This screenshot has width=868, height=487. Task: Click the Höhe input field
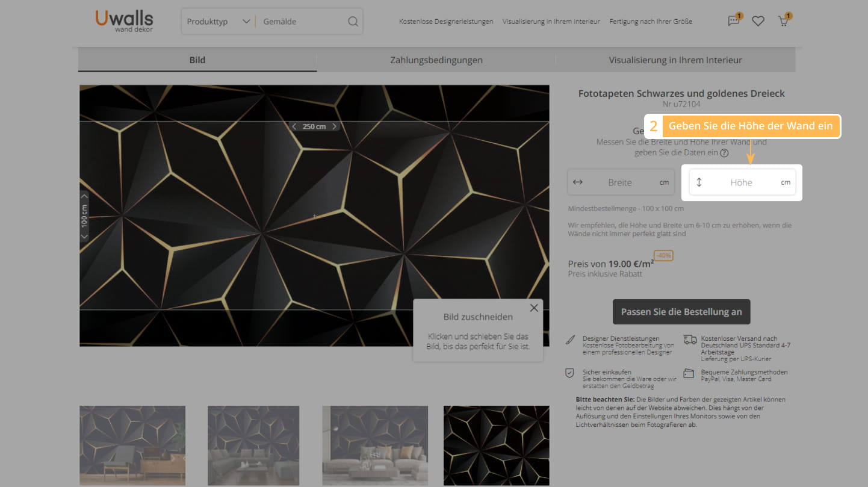(x=741, y=182)
